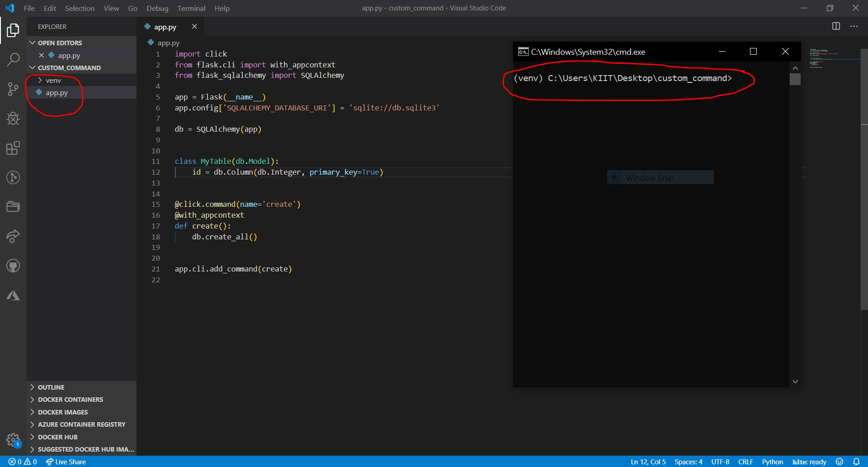Select app.py under Open Editors
The height and width of the screenshot is (467, 868).
pyautogui.click(x=81, y=55)
